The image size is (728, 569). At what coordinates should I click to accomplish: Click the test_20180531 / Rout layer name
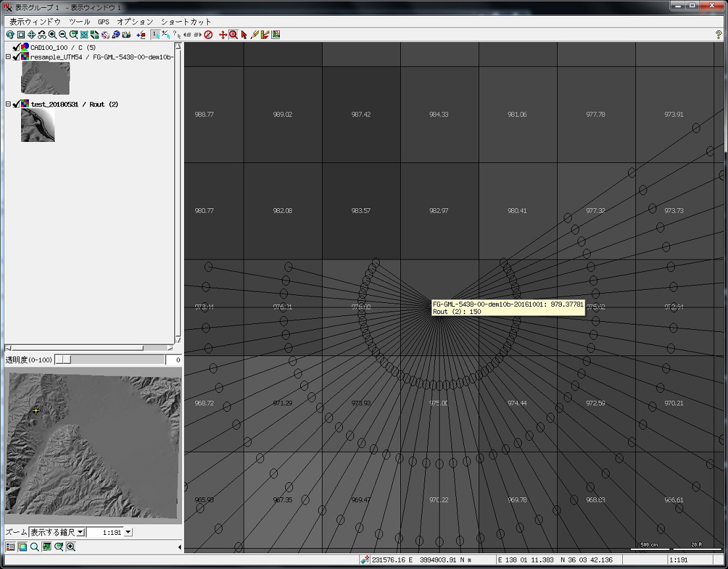[x=74, y=104]
